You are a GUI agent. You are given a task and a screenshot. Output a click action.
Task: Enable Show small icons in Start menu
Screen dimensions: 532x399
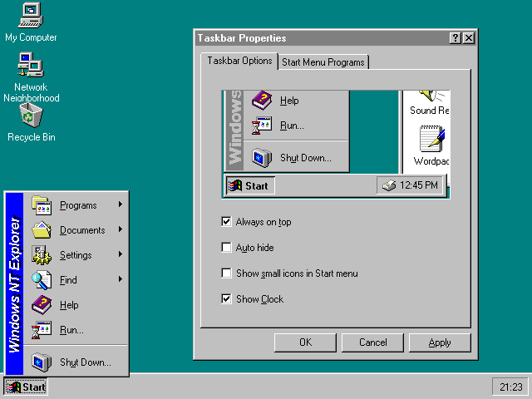[x=226, y=273]
